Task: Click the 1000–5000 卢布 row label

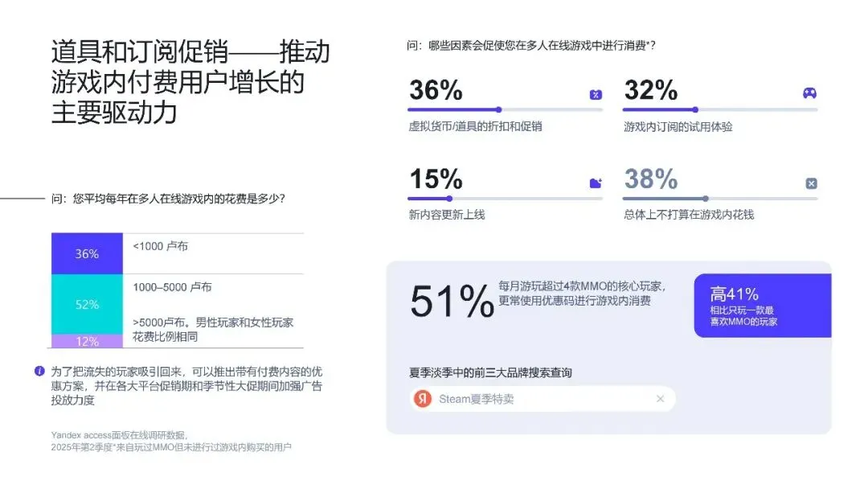Action: coord(172,287)
